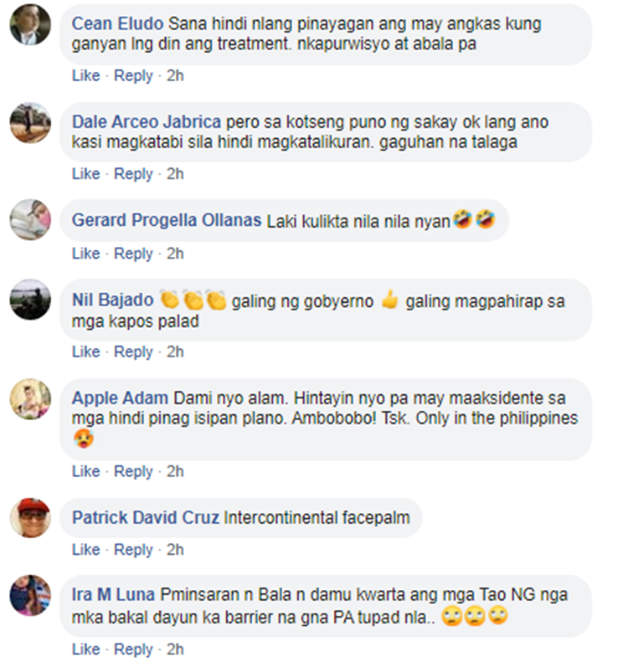Reply to Dale Arceo Jabrica's comment

pyautogui.click(x=133, y=173)
